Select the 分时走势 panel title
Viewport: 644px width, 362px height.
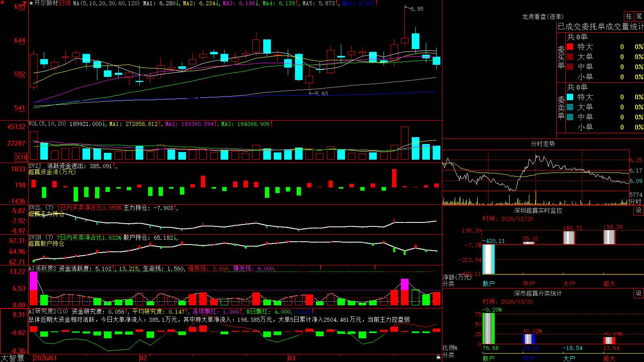[543, 144]
